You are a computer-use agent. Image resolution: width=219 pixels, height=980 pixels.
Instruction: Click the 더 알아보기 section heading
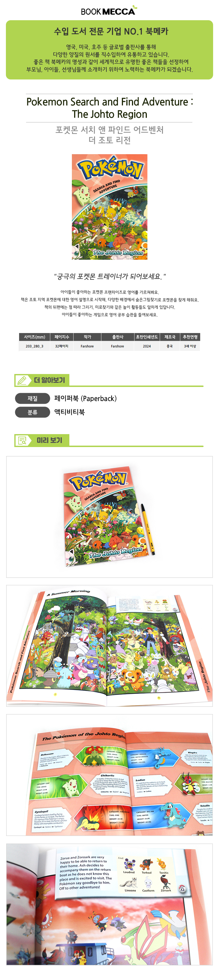pyautogui.click(x=49, y=380)
